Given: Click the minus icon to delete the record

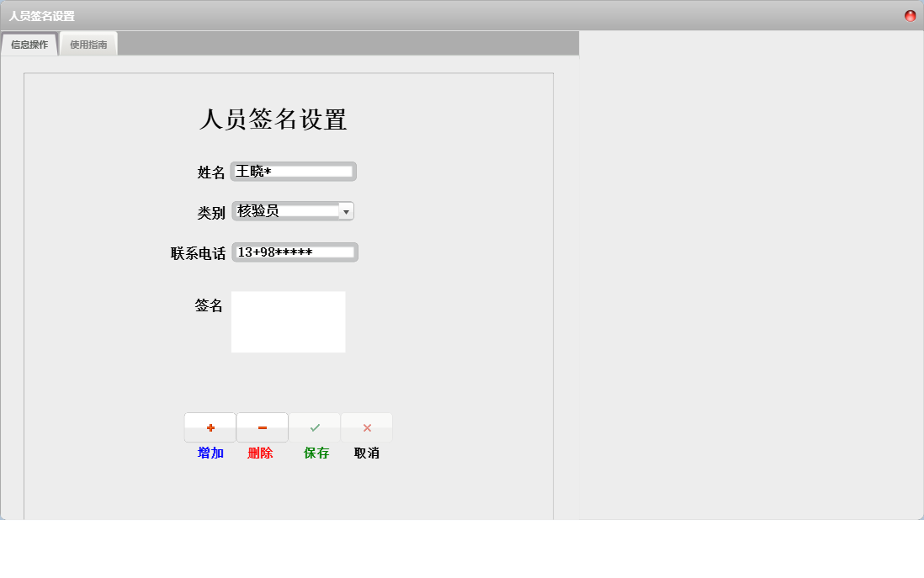Looking at the screenshot, I should coord(262,427).
